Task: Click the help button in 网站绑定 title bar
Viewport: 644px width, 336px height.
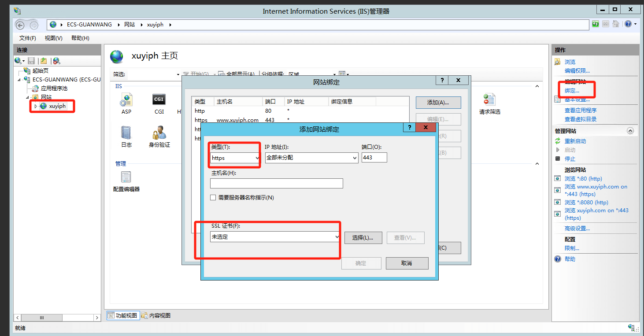Action: pos(442,80)
